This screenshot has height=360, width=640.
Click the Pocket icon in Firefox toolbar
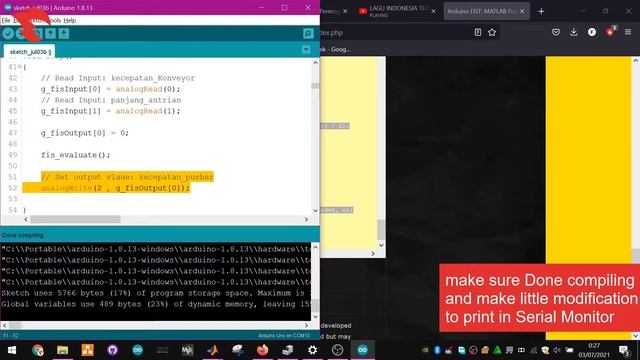coord(556,32)
